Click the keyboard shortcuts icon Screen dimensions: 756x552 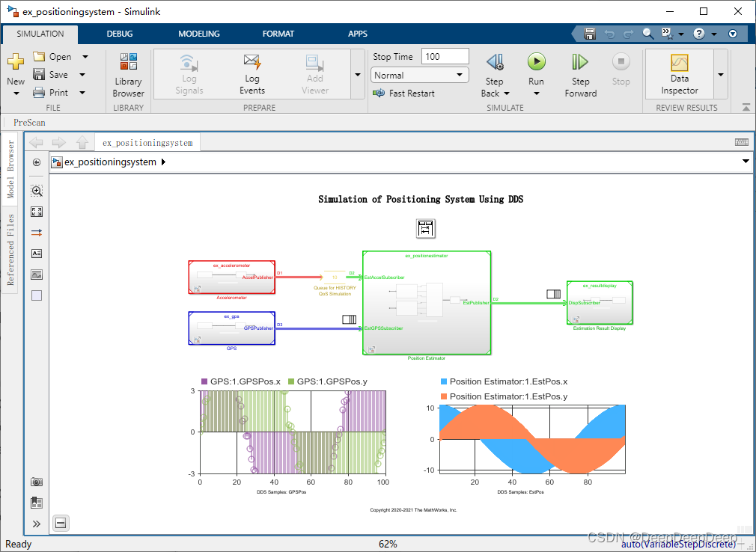click(x=742, y=142)
